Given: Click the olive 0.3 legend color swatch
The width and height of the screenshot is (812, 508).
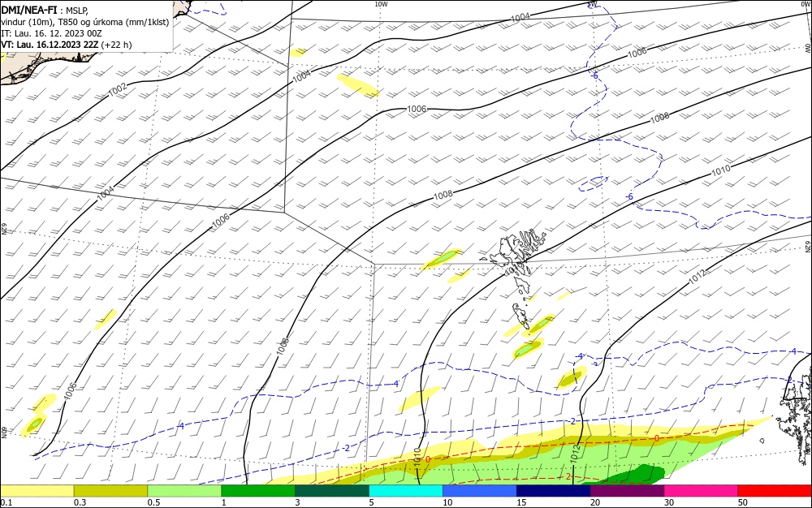Looking at the screenshot, I should click(110, 491).
